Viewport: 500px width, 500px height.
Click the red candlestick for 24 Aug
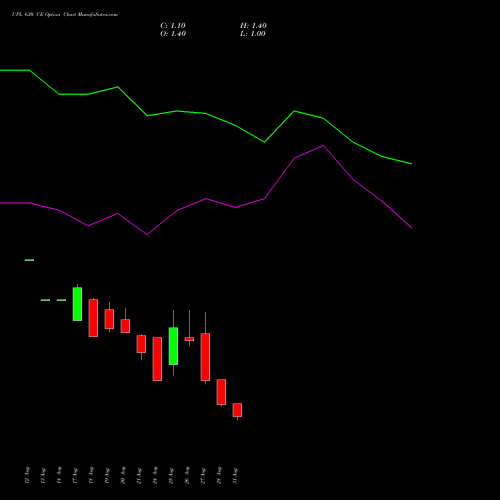click(157, 359)
